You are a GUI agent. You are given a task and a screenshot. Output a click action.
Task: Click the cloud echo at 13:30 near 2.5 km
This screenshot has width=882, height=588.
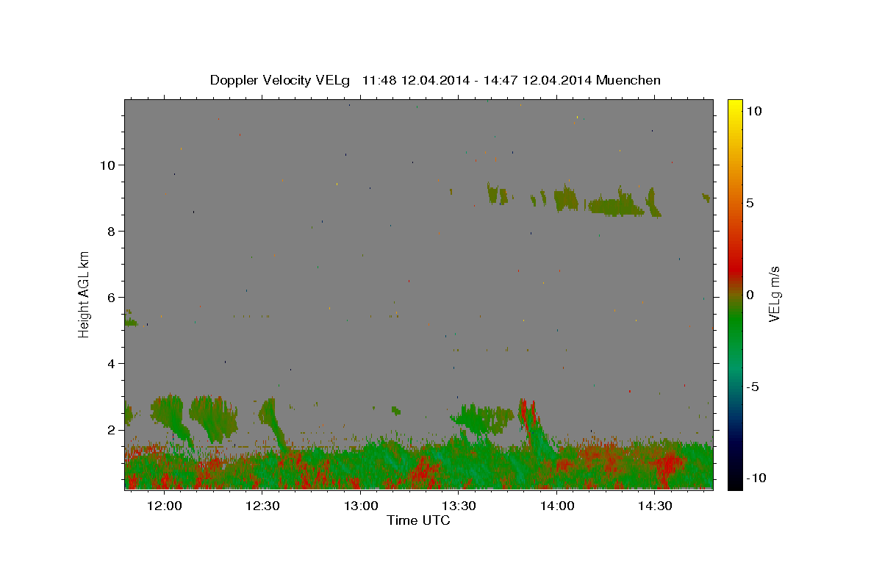coord(481,419)
